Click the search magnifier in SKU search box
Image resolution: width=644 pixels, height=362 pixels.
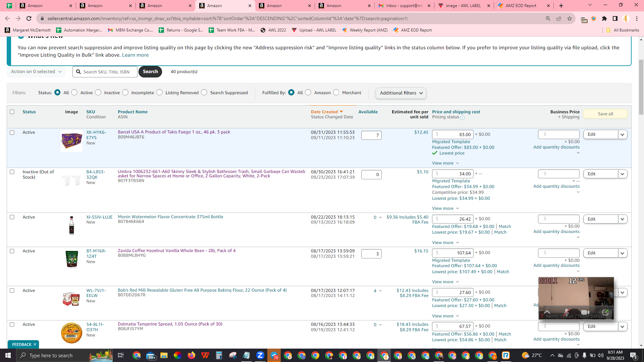tap(78, 72)
